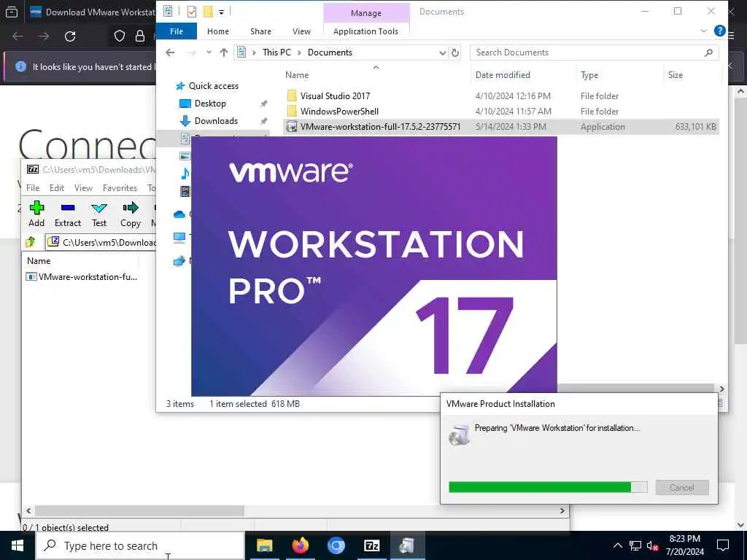Click the browser back arrow
The image size is (747, 560).
(x=18, y=36)
